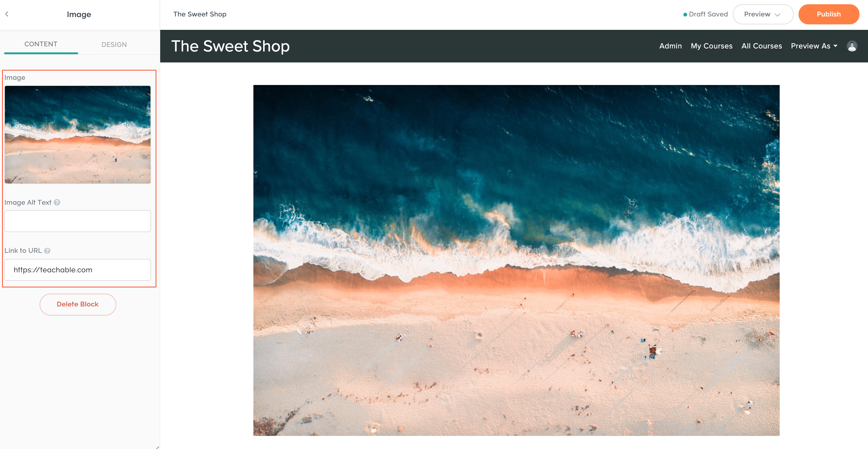Click the back arrow icon
This screenshot has width=868, height=449.
[7, 14]
